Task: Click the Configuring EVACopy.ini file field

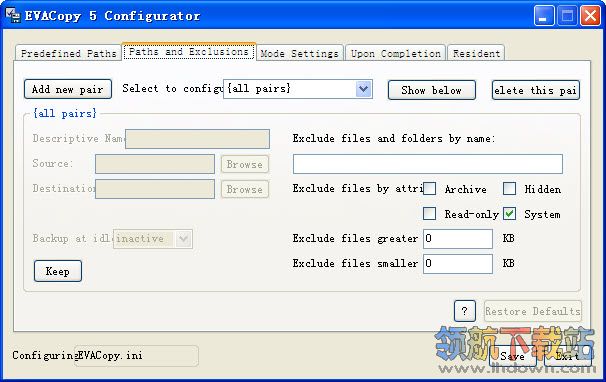Action: [136, 356]
